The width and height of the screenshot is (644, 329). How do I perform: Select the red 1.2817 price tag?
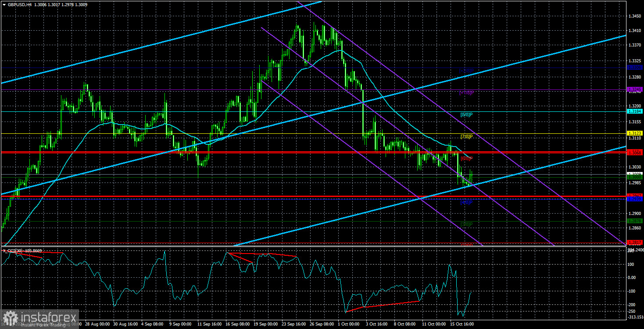click(635, 243)
